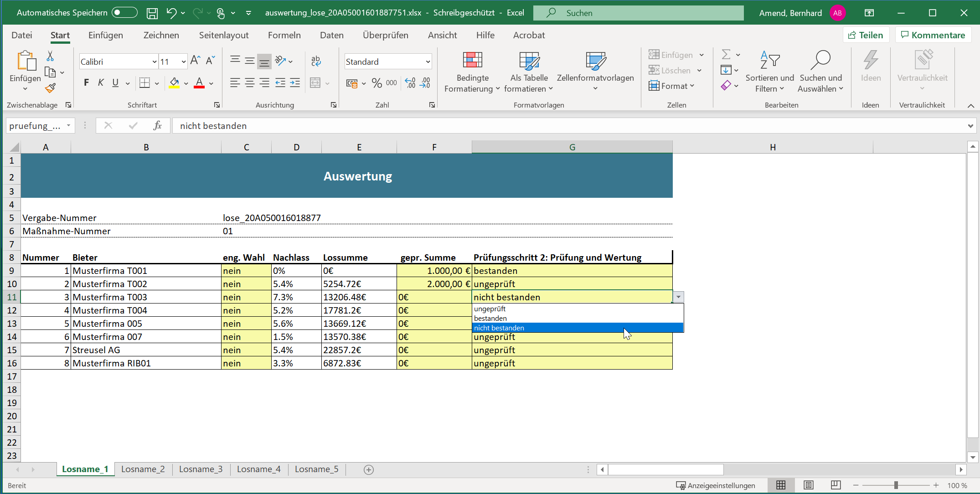Click the AutoSum sigma icon

pyautogui.click(x=726, y=55)
